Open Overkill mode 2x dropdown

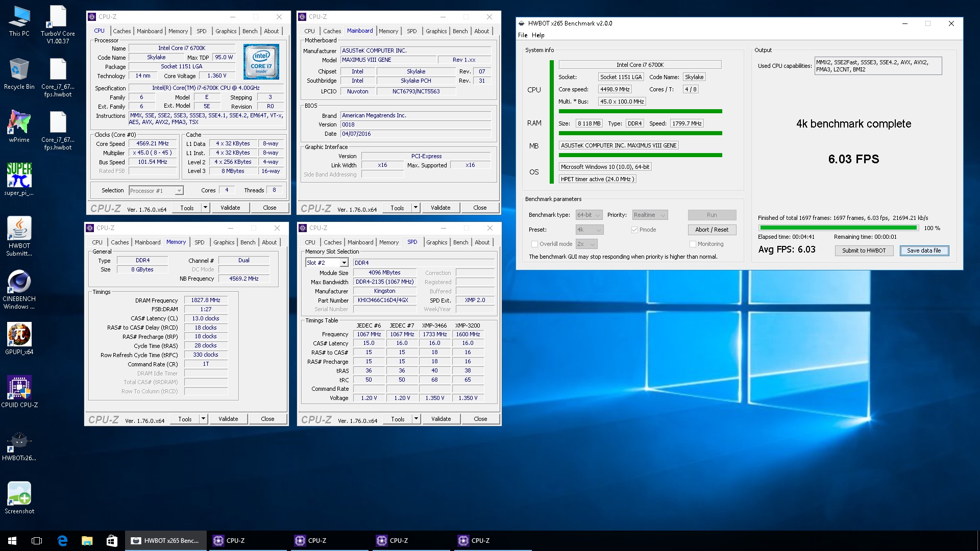coord(586,244)
